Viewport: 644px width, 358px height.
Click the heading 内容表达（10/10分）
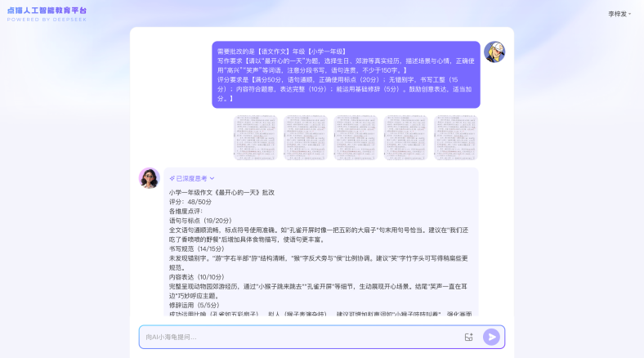197,277
